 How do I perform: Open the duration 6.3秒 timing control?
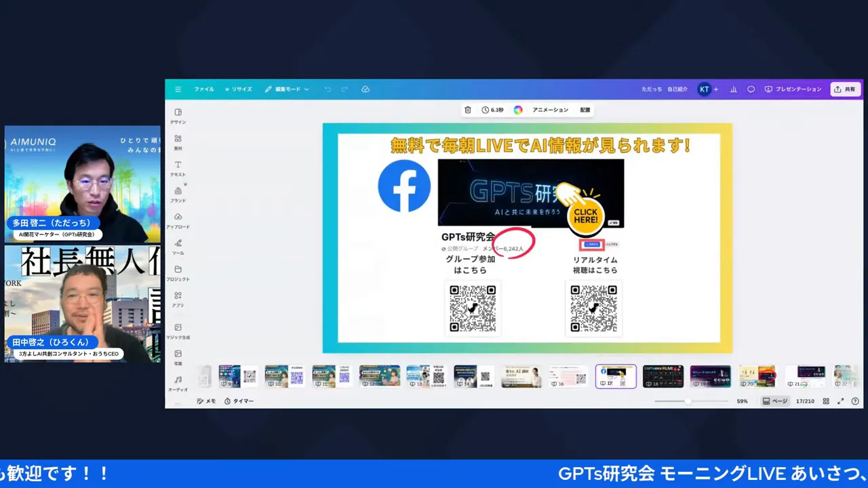click(492, 109)
